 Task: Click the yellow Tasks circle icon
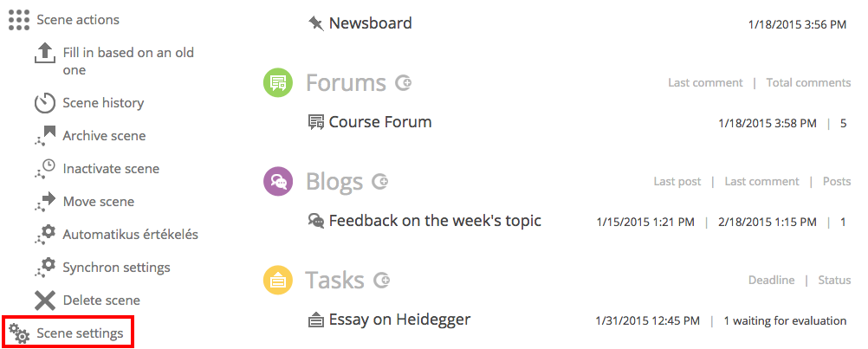277,281
